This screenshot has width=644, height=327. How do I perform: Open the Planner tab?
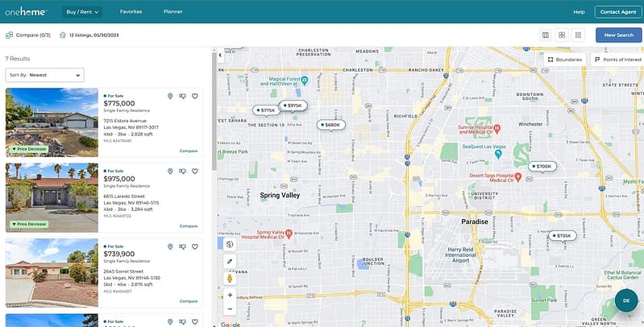(x=173, y=12)
